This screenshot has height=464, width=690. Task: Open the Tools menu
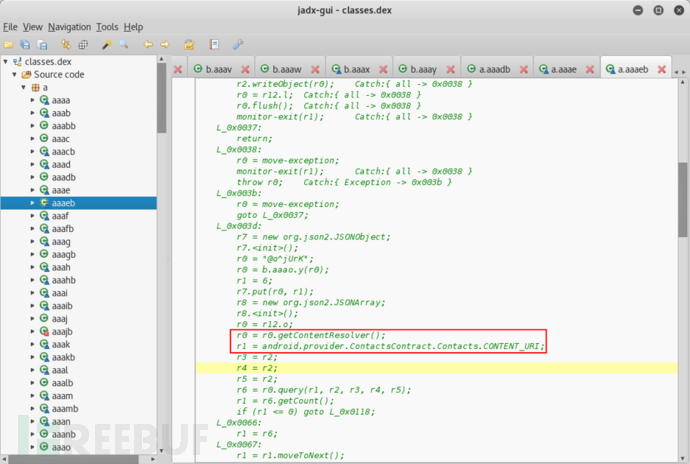(107, 26)
